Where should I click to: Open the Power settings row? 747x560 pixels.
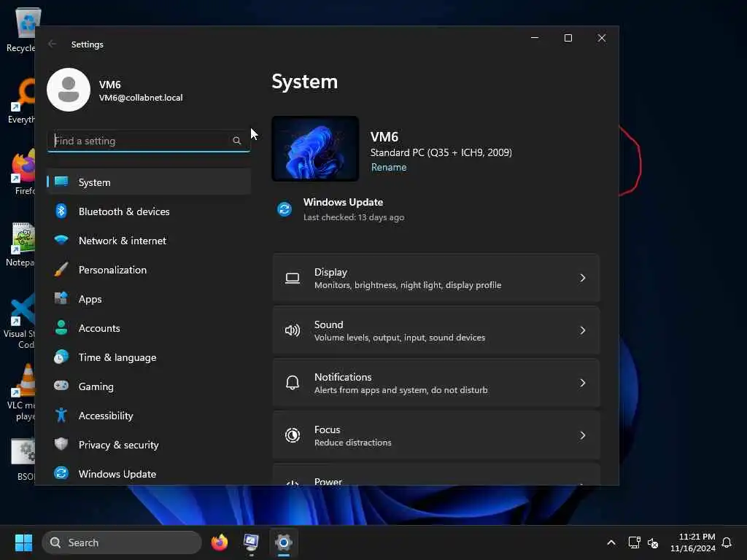(x=436, y=474)
